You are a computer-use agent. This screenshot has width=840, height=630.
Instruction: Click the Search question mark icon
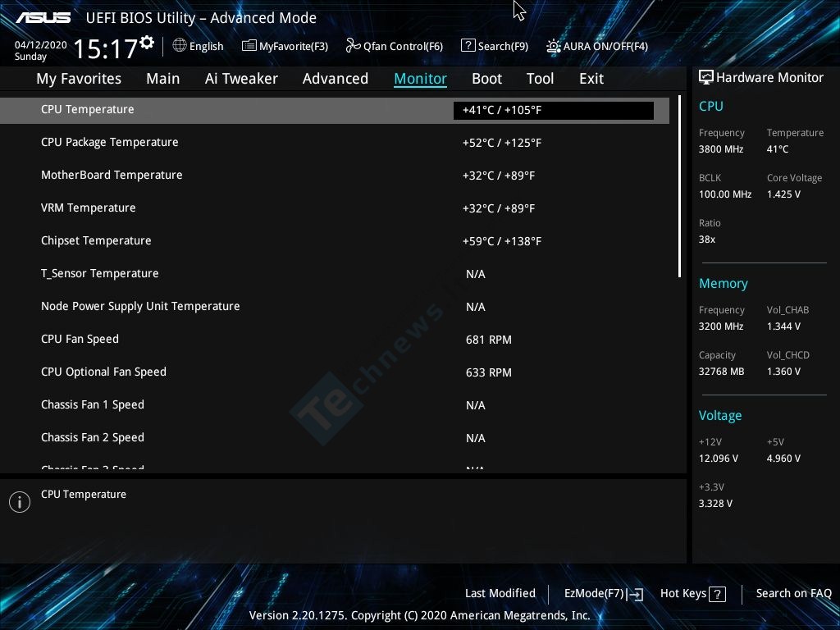click(x=468, y=46)
